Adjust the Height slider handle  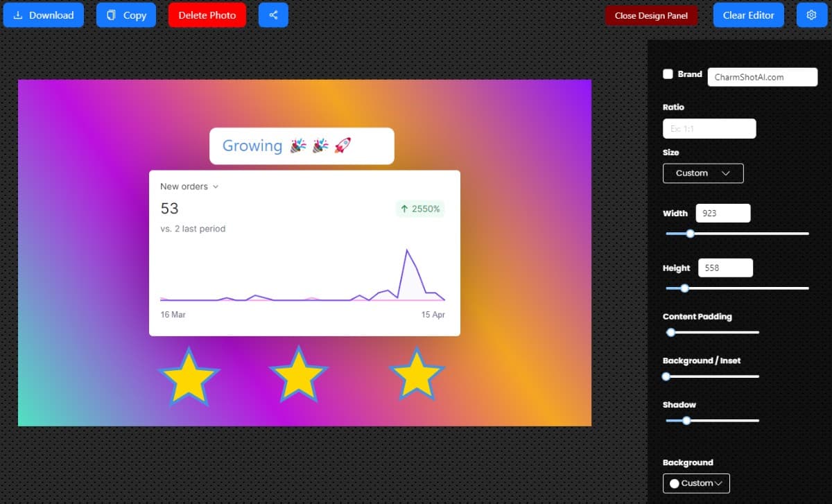click(684, 288)
